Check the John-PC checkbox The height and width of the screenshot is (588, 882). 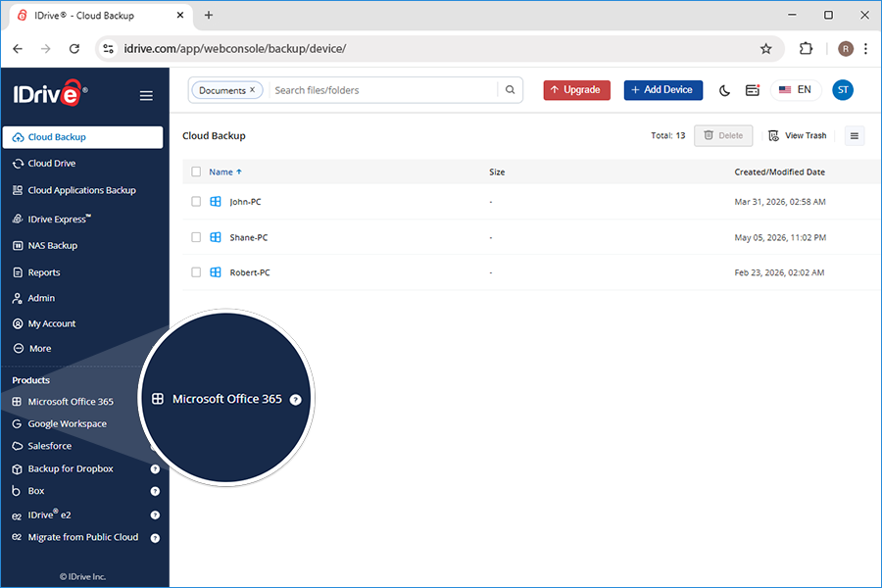(x=196, y=202)
